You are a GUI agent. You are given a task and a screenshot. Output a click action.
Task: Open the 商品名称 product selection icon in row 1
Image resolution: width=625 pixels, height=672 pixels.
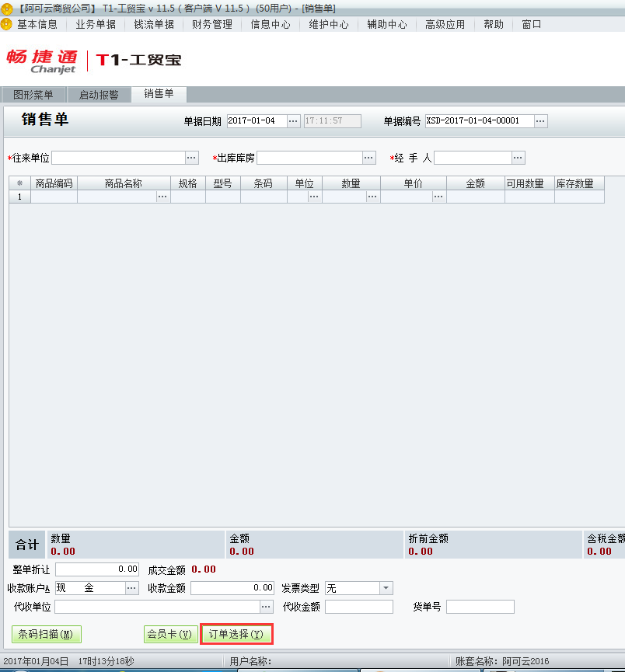162,197
